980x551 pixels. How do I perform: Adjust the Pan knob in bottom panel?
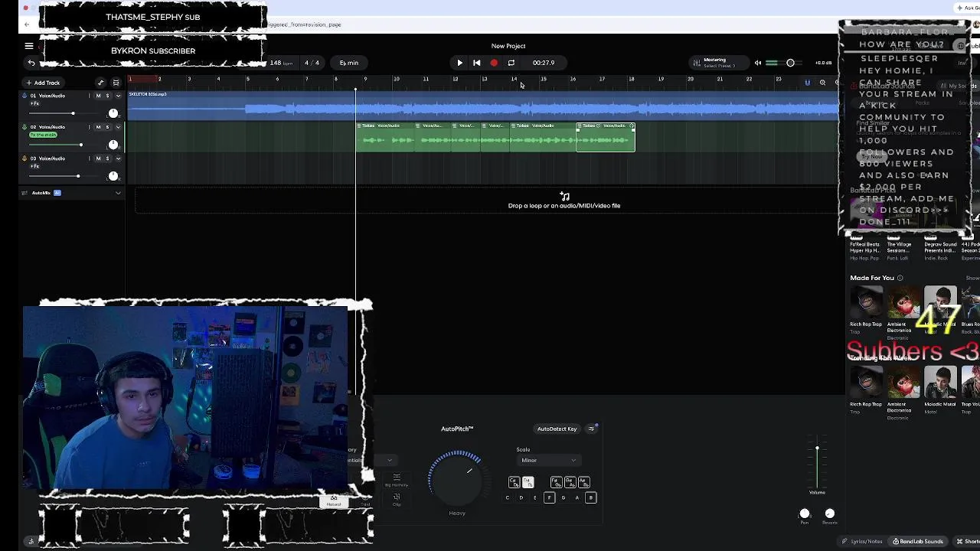pyautogui.click(x=805, y=514)
